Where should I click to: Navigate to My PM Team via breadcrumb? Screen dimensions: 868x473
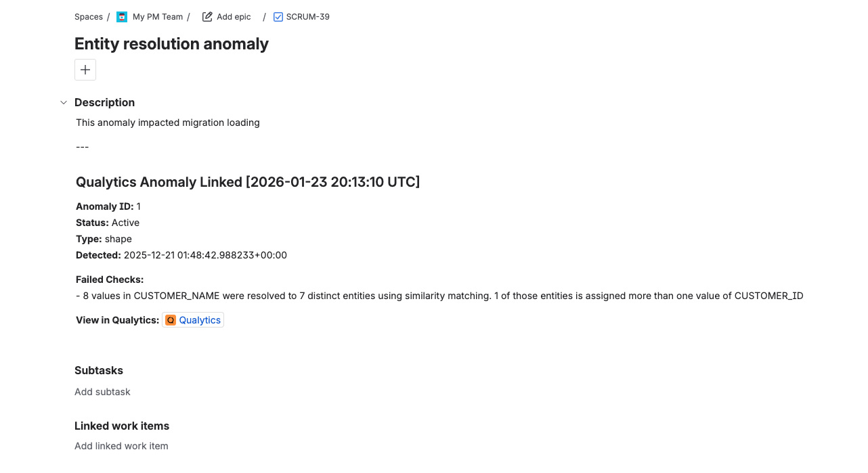pyautogui.click(x=157, y=16)
